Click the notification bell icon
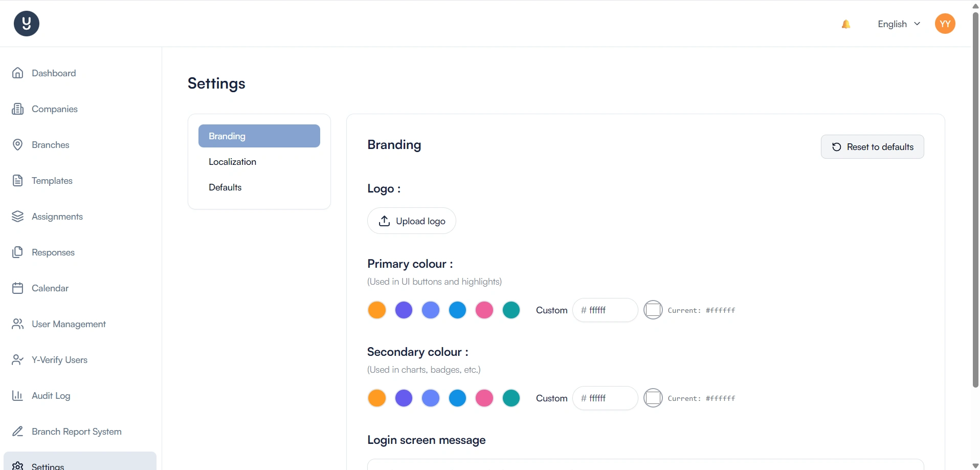Viewport: 980px width, 470px height. pos(846,24)
